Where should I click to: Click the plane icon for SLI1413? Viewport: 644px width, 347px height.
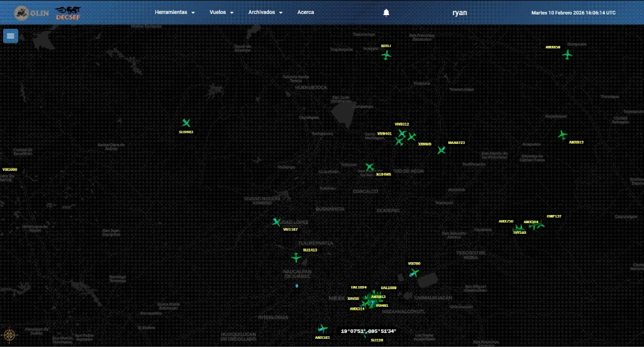tap(296, 258)
